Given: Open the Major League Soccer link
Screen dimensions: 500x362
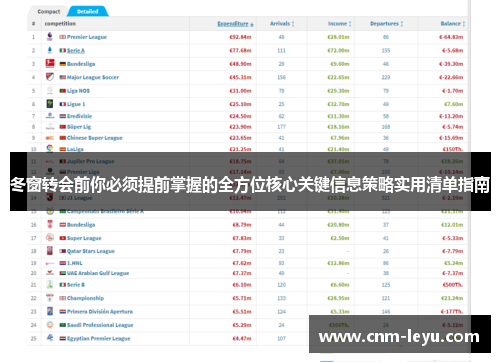Looking at the screenshot, I should tap(93, 77).
